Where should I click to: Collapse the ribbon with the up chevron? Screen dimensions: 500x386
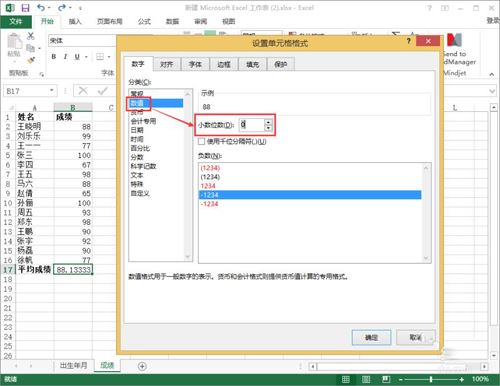click(x=492, y=74)
